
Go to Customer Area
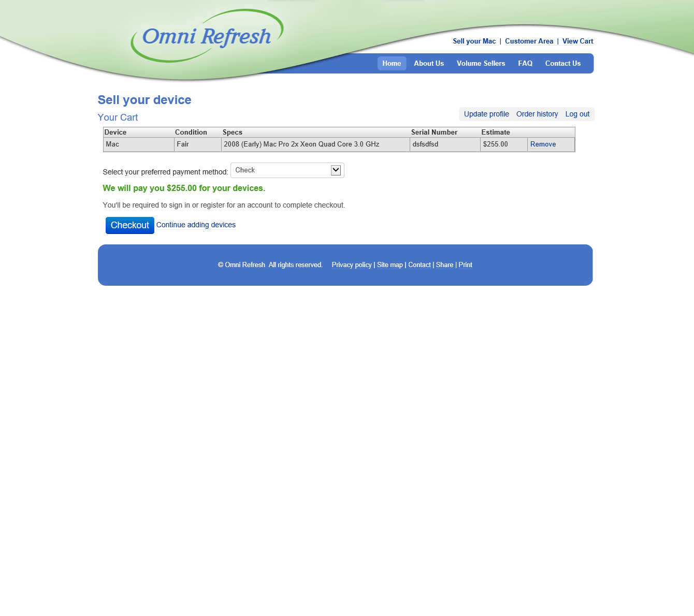click(529, 41)
